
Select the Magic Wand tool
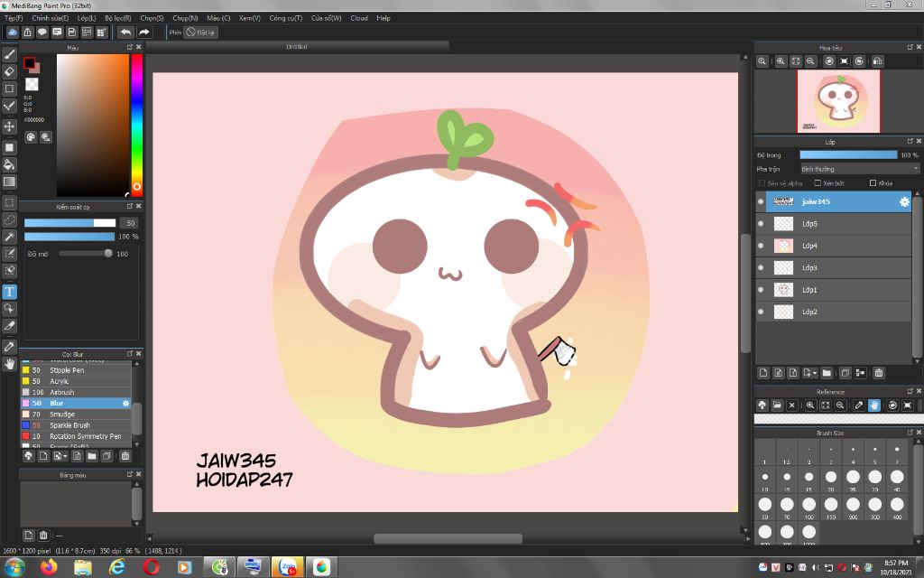(9, 237)
